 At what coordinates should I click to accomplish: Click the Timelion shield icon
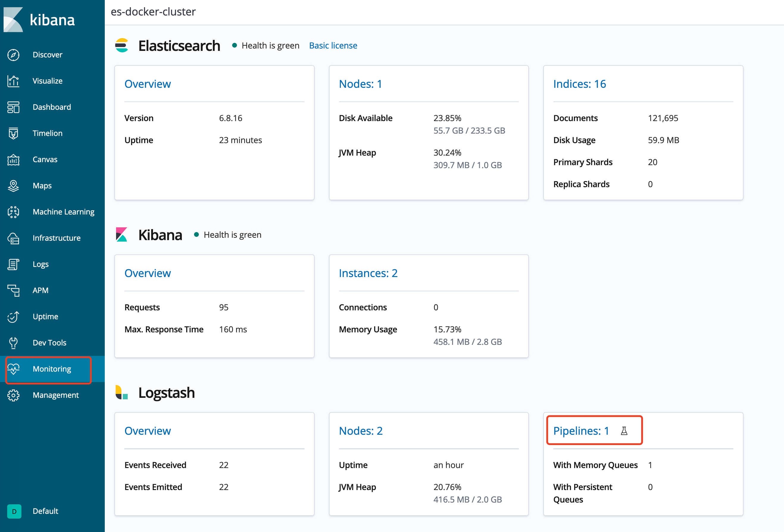click(13, 134)
